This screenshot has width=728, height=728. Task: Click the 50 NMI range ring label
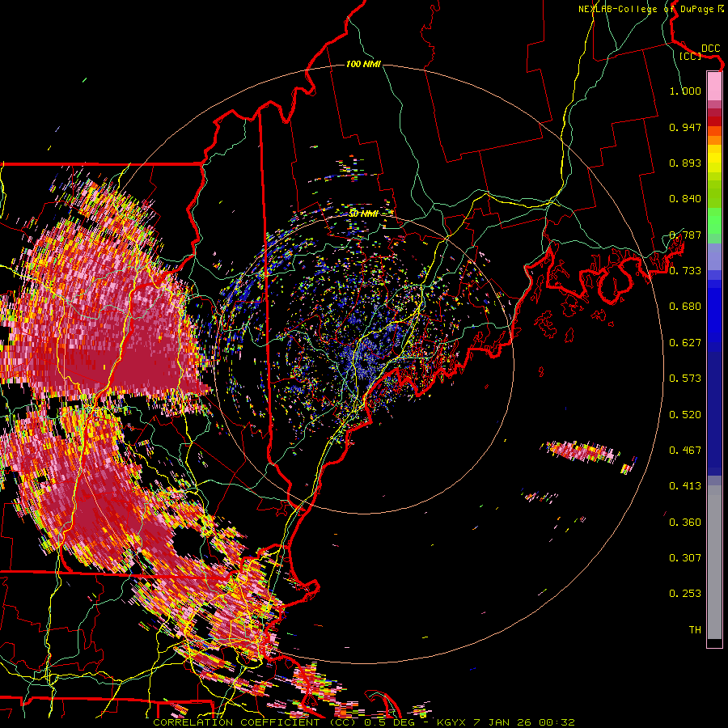point(363,214)
